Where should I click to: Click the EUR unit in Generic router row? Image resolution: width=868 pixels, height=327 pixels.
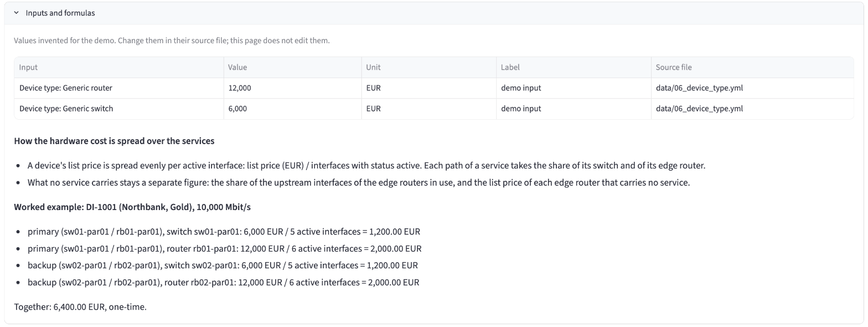(x=428, y=88)
